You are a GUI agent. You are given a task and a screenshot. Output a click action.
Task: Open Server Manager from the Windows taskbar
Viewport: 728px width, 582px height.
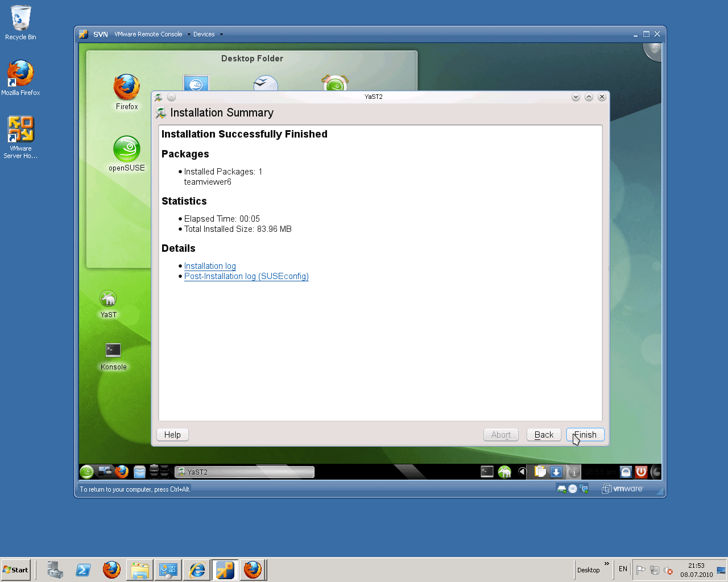[x=55, y=569]
